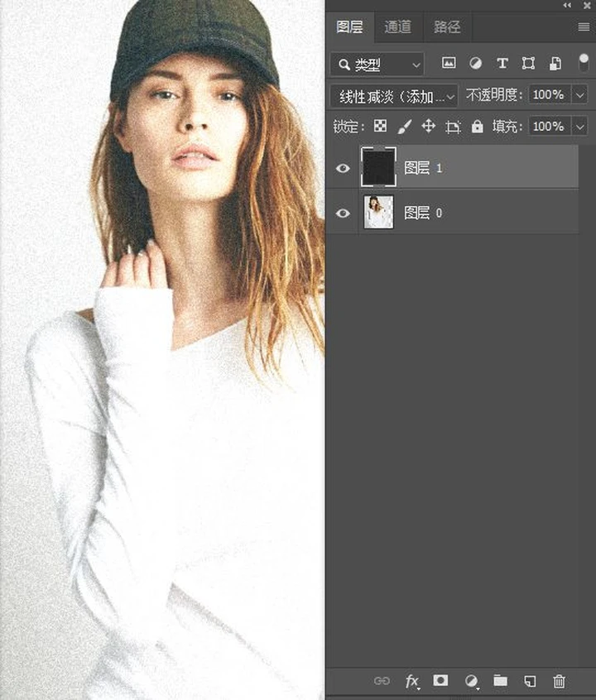Expand the 填充 fill slider arrow

579,127
